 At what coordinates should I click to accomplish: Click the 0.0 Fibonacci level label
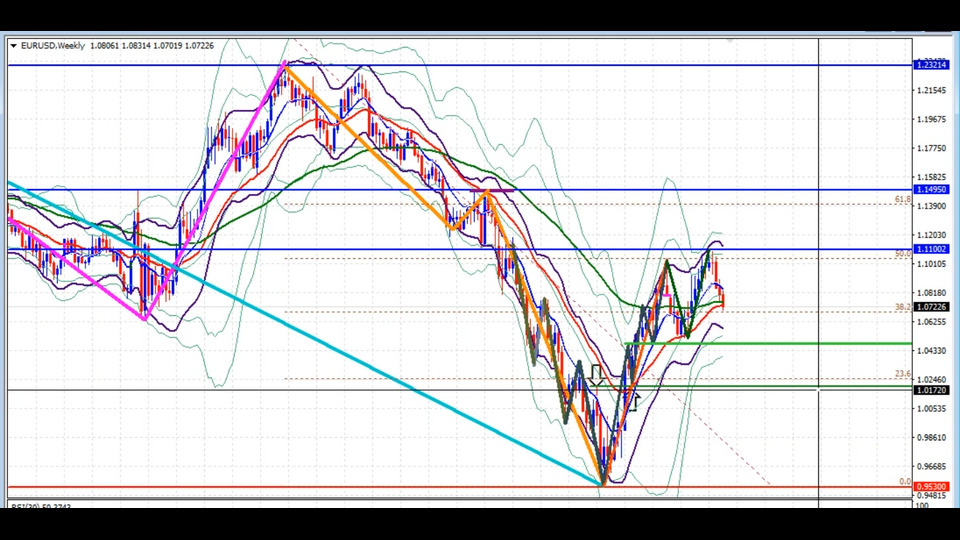[x=905, y=482]
